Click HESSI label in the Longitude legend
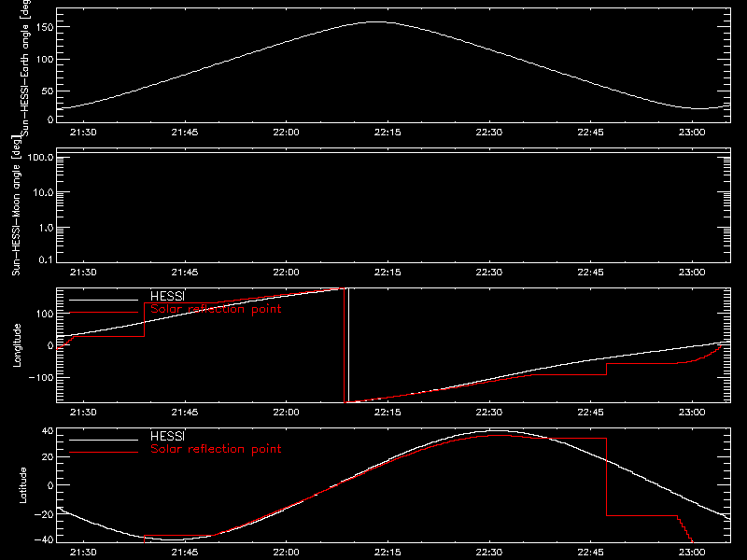Viewport: 747px width, 560px height. coord(167,296)
